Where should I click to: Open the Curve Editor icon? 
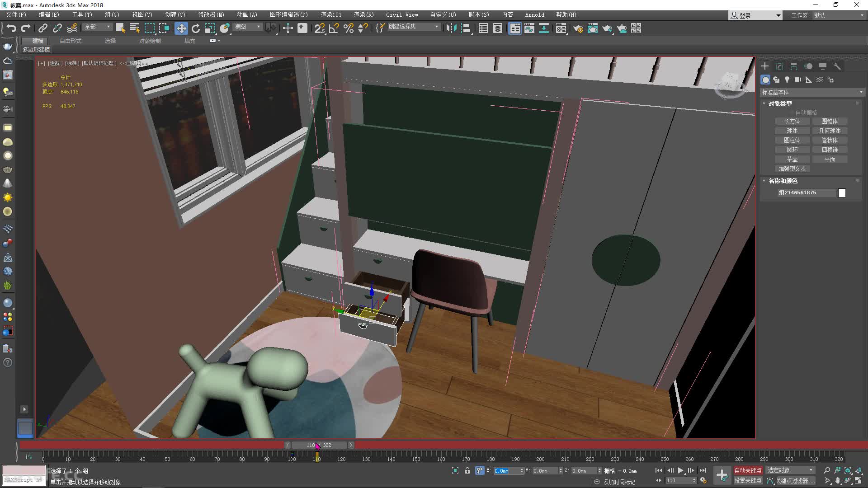click(529, 28)
